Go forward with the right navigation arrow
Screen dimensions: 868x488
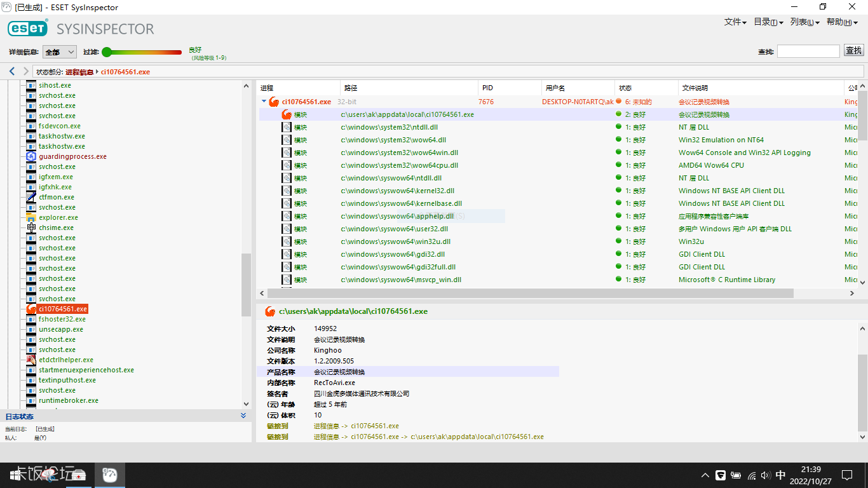(26, 72)
